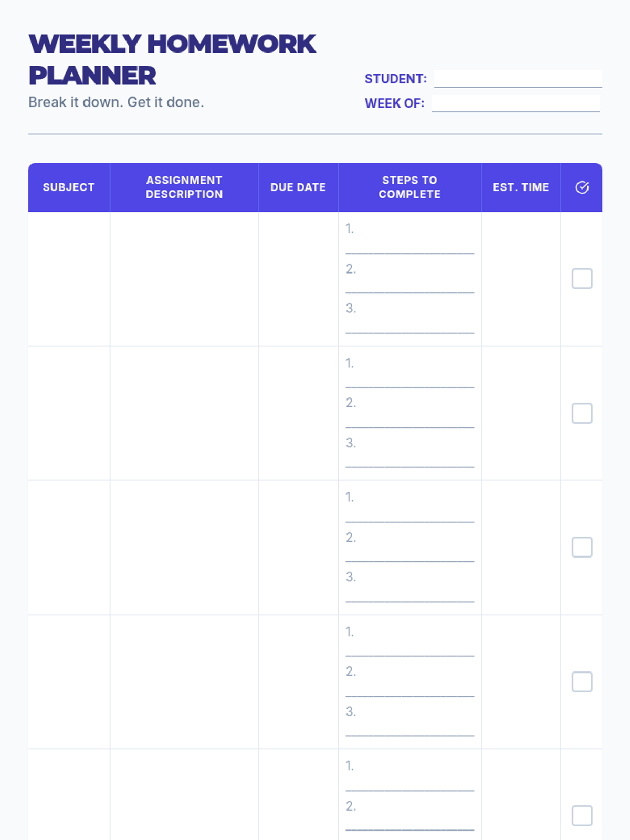Screen dimensions: 630x840
Task: Click the Week Of input field
Action: coord(515,103)
